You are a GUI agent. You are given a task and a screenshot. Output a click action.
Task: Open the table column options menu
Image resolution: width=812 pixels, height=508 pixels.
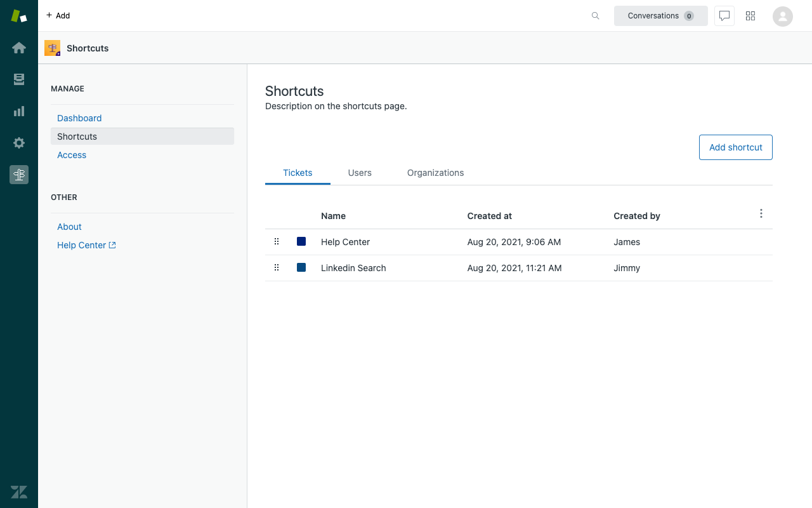click(761, 214)
